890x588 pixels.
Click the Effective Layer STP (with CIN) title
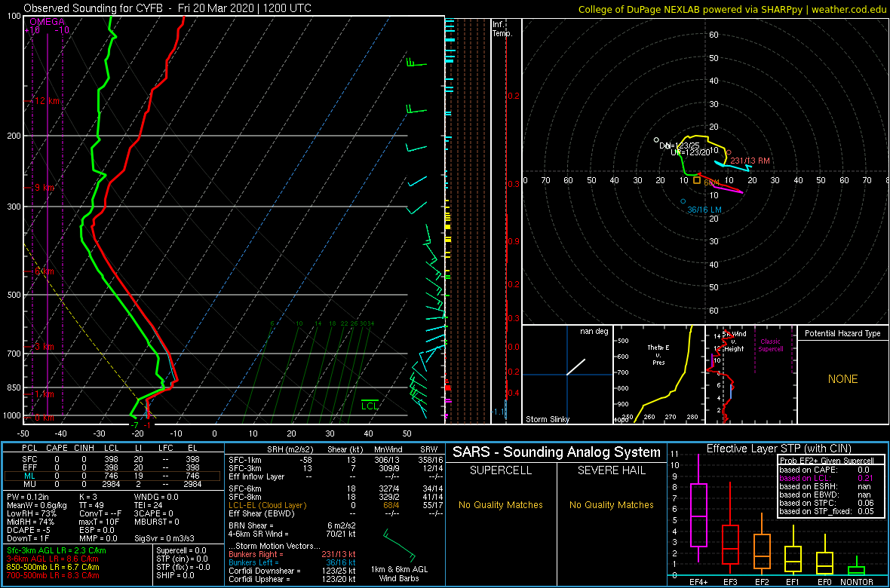778,449
